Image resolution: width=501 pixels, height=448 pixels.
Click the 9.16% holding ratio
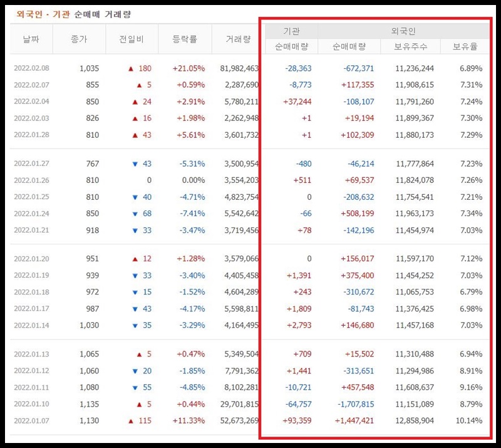click(471, 387)
